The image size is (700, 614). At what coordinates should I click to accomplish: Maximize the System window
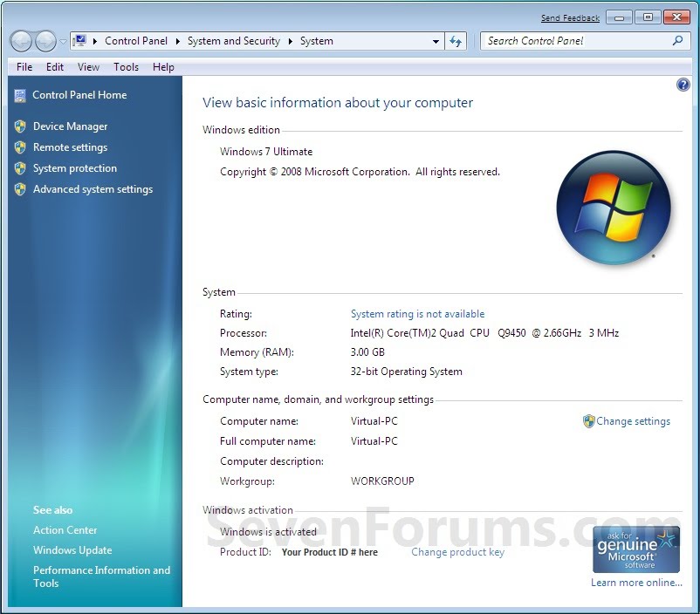[648, 17]
